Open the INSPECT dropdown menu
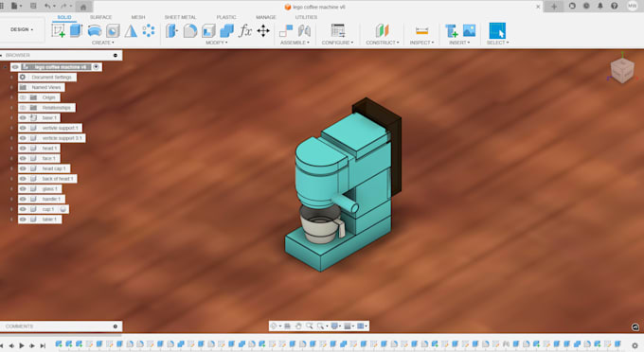This screenshot has width=644, height=352. coord(421,43)
